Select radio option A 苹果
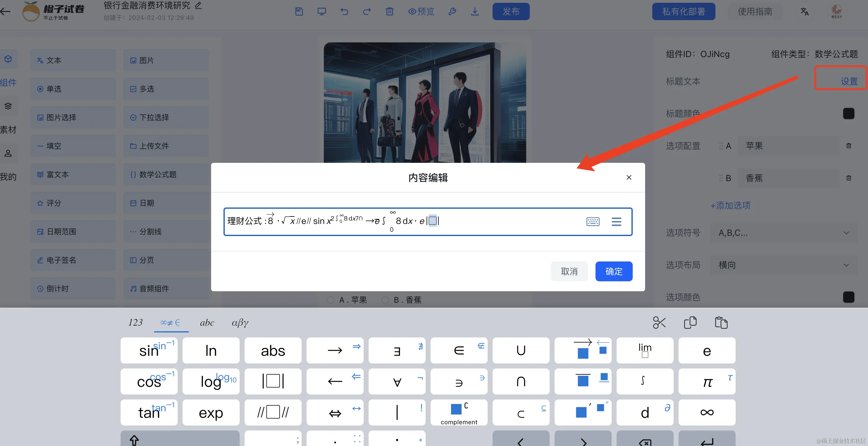868x446 pixels. [x=331, y=300]
